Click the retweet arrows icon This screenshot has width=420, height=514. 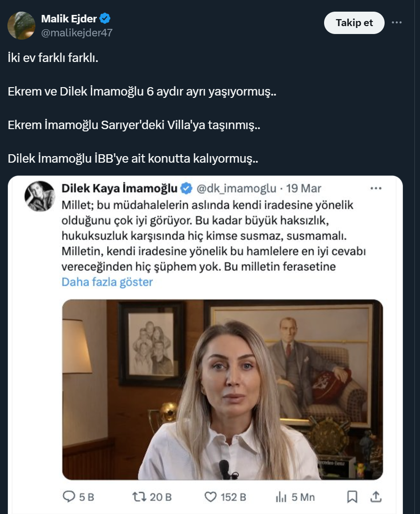(138, 497)
